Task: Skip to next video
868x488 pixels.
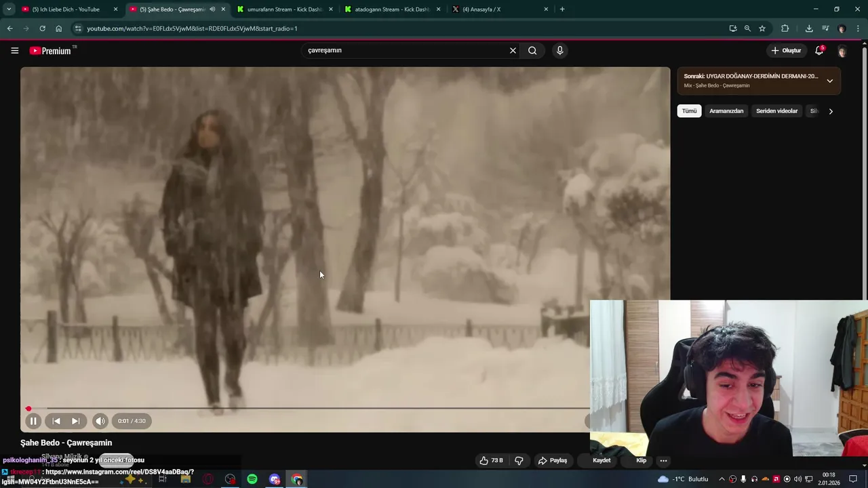Action: [x=75, y=421]
